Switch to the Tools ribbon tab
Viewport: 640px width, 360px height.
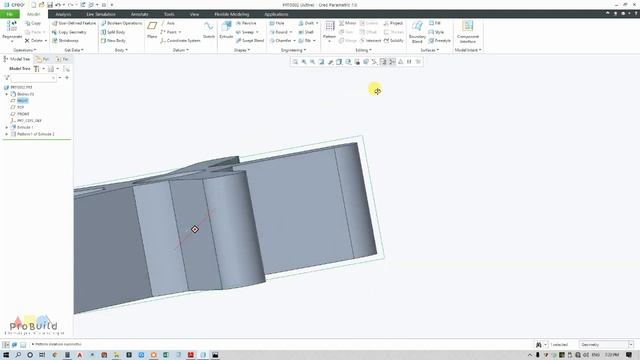click(x=169, y=14)
